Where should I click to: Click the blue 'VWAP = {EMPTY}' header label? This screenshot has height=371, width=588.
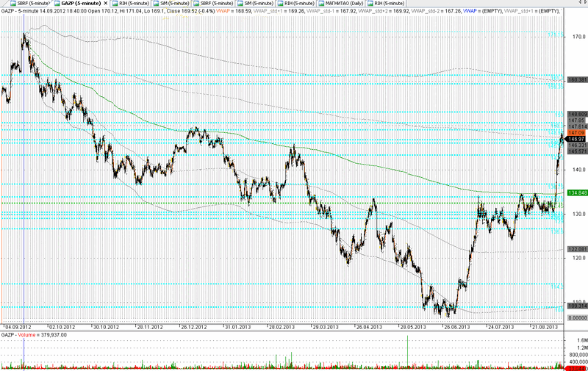483,11
